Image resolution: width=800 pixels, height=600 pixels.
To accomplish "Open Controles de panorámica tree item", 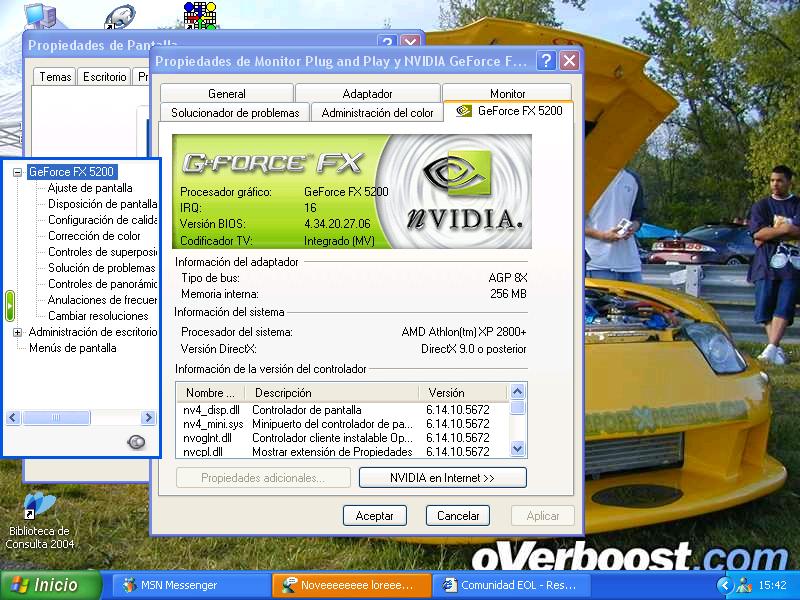I will point(103,284).
